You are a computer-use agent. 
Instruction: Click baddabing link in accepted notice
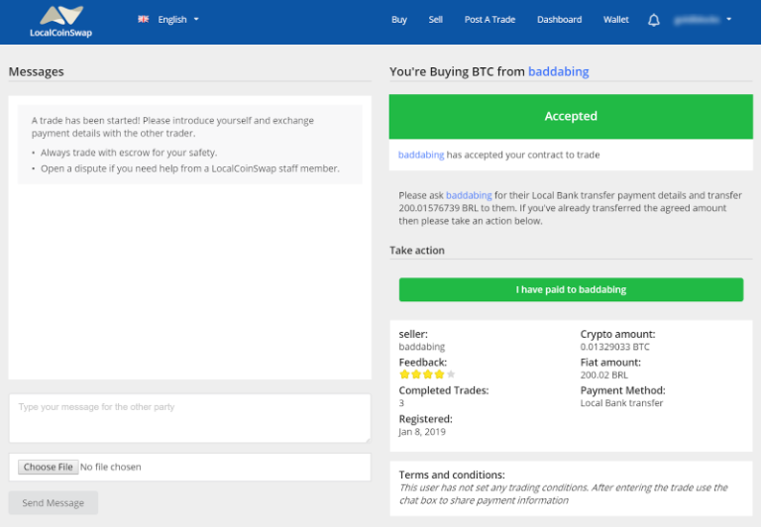point(421,155)
